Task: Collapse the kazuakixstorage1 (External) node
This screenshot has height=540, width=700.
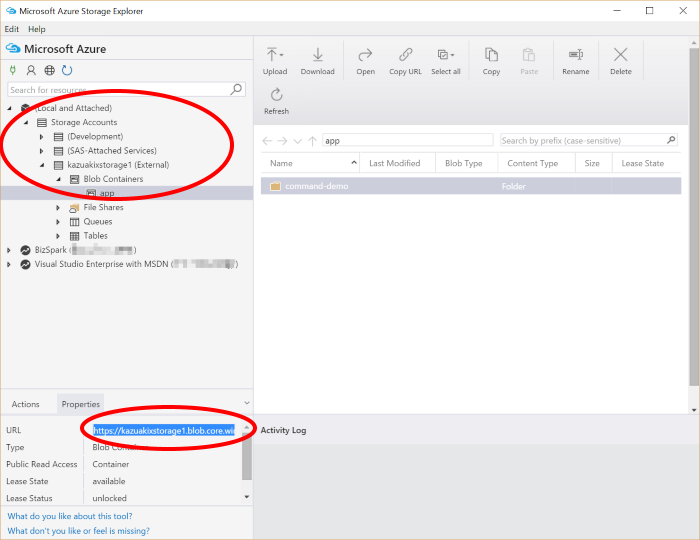Action: pos(42,165)
